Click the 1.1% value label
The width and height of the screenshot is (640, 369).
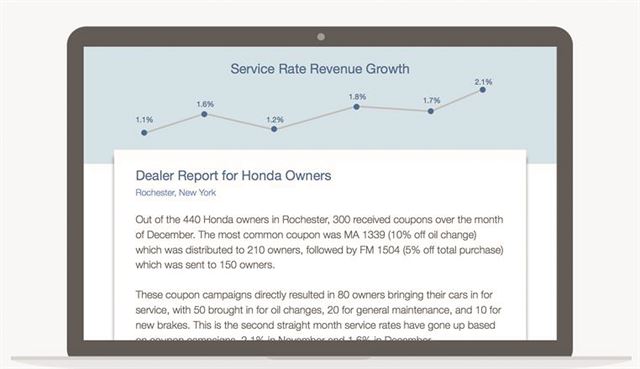pyautogui.click(x=144, y=120)
